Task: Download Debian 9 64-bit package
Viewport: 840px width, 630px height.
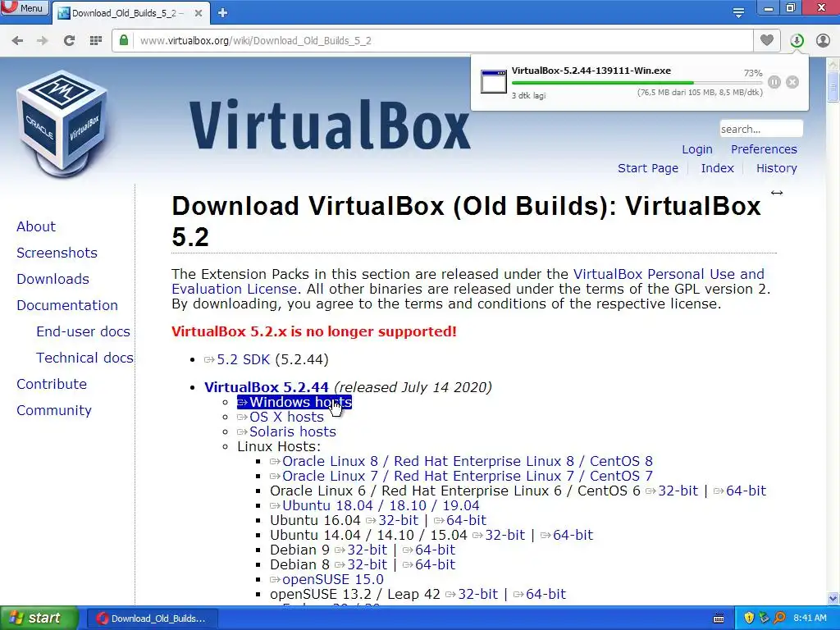Action: 428,550
